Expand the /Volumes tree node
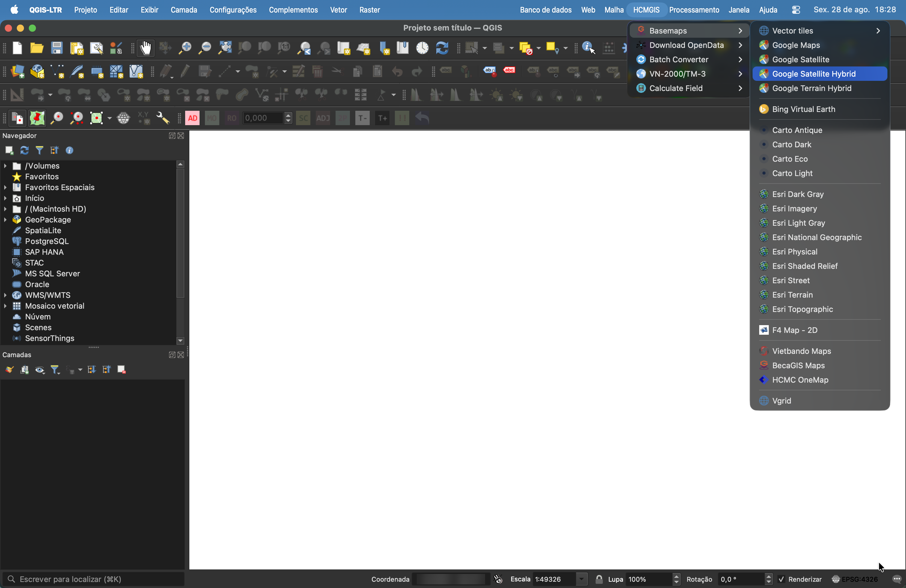906x588 pixels. (5, 166)
